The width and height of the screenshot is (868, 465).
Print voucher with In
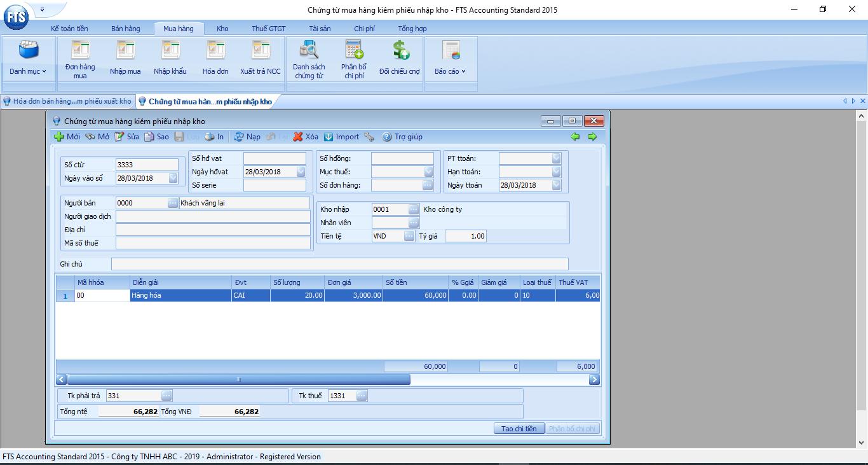pos(214,137)
